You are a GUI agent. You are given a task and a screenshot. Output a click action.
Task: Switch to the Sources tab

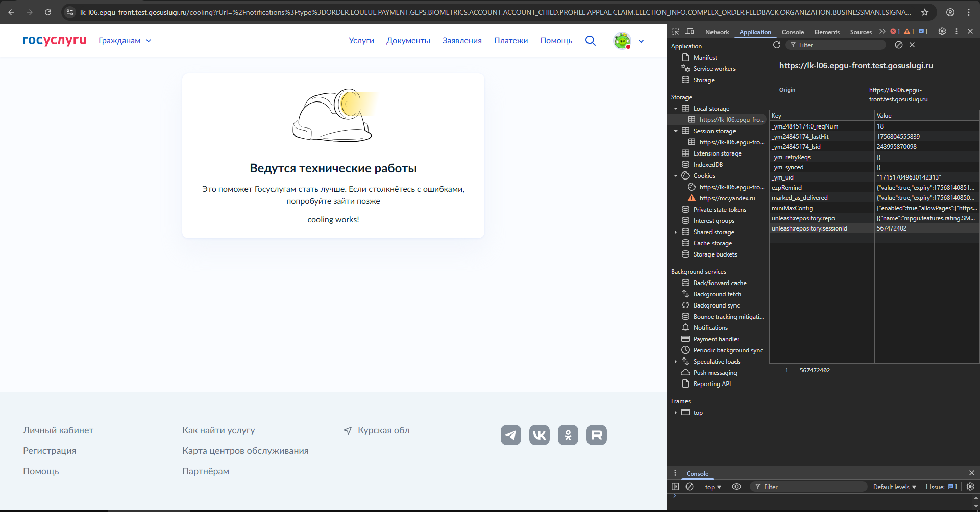861,32
